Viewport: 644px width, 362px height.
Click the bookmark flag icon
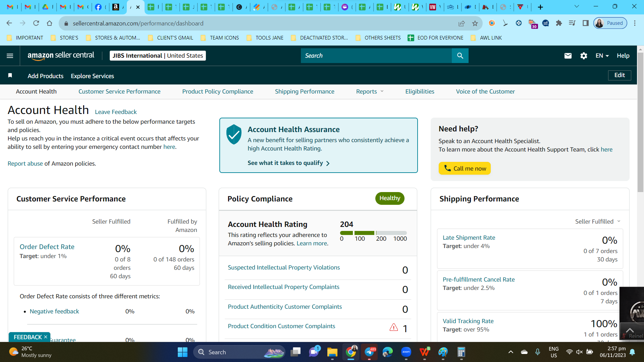(x=10, y=75)
